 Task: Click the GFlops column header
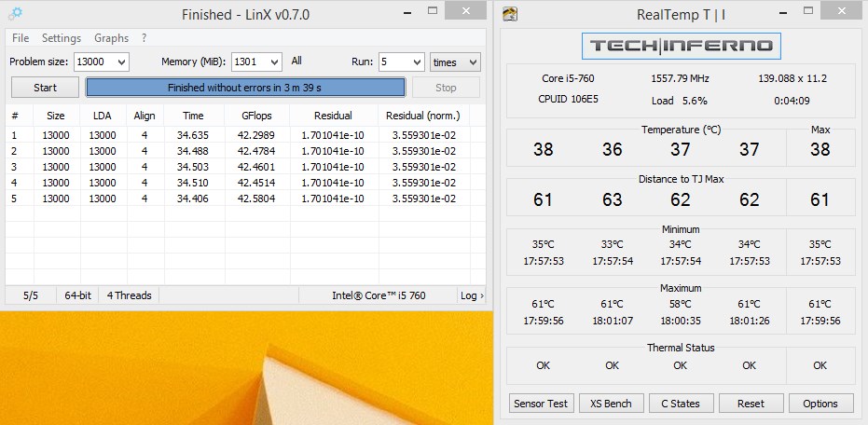point(256,116)
